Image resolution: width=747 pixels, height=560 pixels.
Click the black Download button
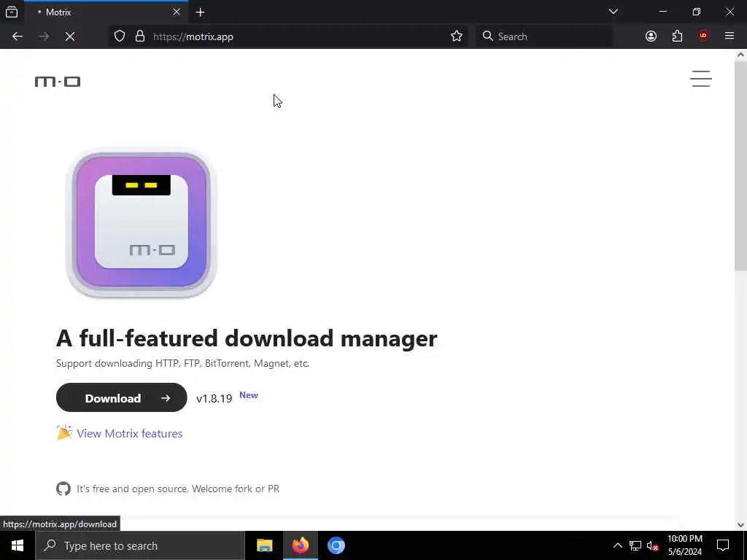coord(122,397)
